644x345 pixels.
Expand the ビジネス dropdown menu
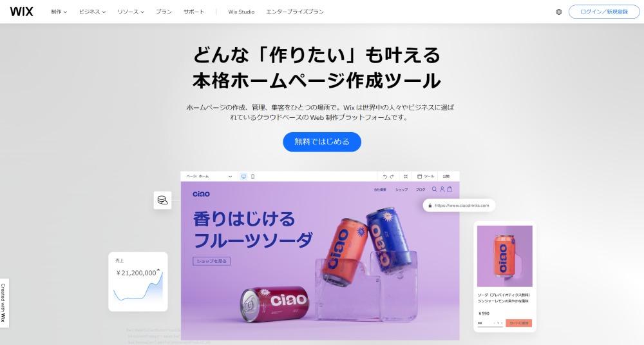coord(92,12)
